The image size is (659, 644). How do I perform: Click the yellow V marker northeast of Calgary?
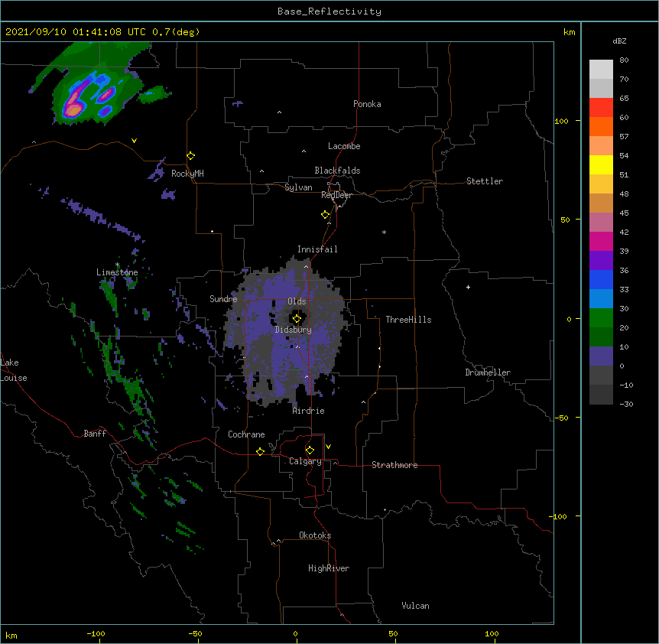click(x=328, y=447)
